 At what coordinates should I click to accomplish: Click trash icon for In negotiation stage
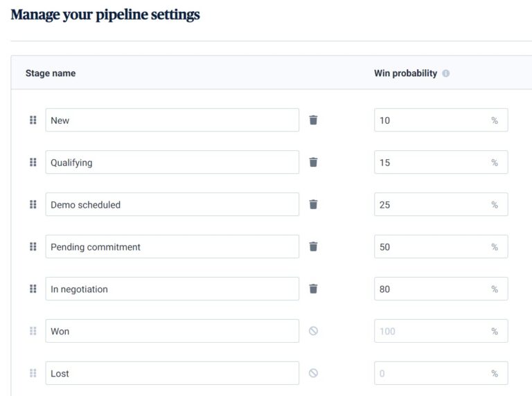click(313, 289)
